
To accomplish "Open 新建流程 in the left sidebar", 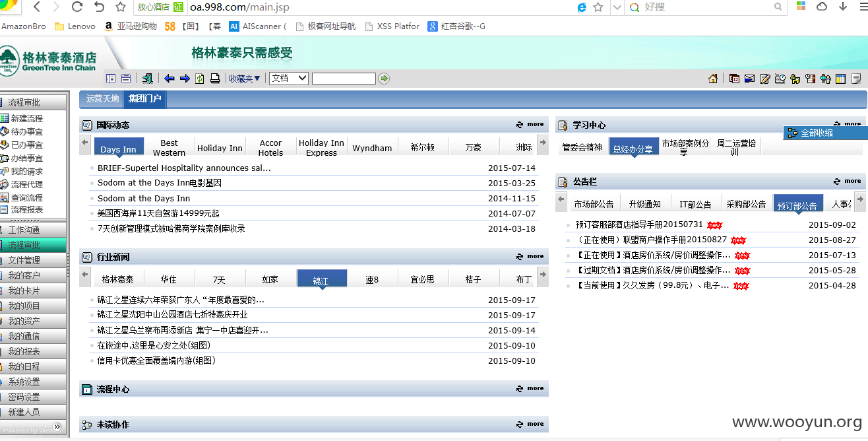I will [27, 118].
